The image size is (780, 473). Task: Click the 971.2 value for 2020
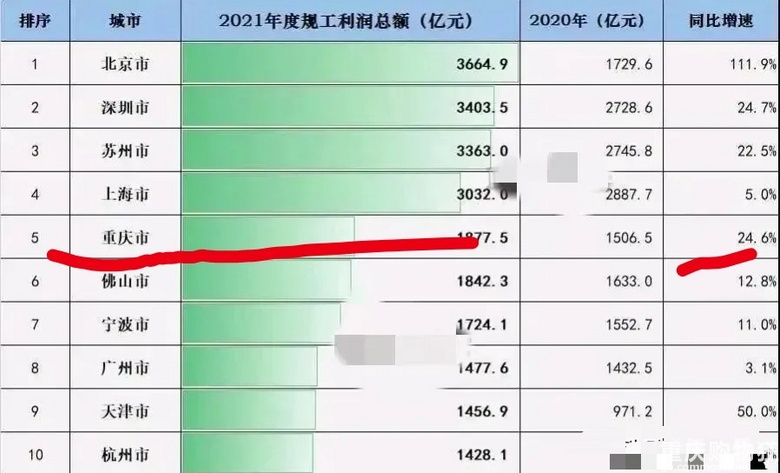tap(632, 411)
